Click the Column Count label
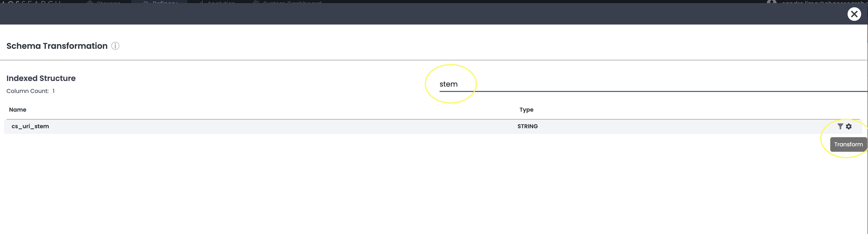 (27, 91)
